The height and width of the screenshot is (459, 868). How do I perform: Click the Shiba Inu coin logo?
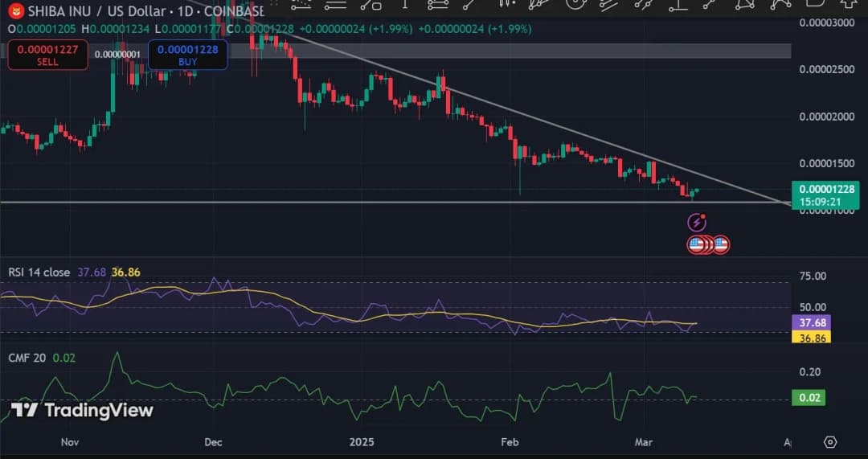(15, 11)
